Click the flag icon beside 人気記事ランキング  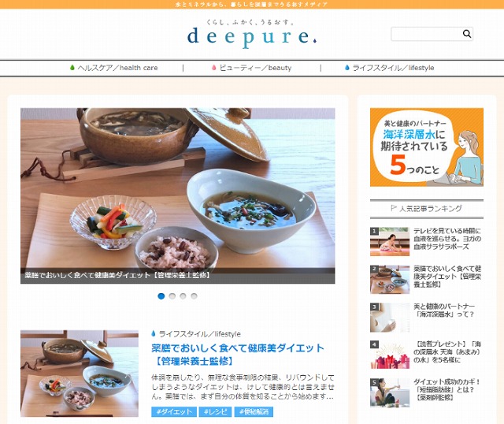tap(394, 208)
